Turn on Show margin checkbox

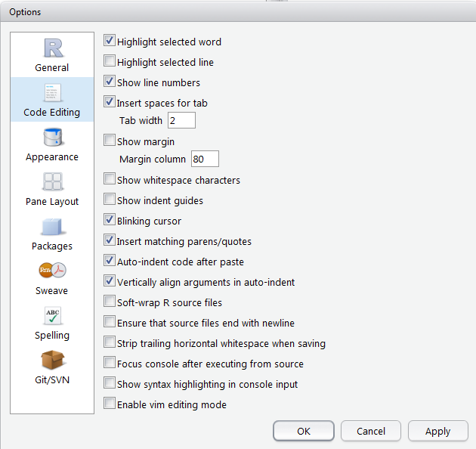[110, 141]
